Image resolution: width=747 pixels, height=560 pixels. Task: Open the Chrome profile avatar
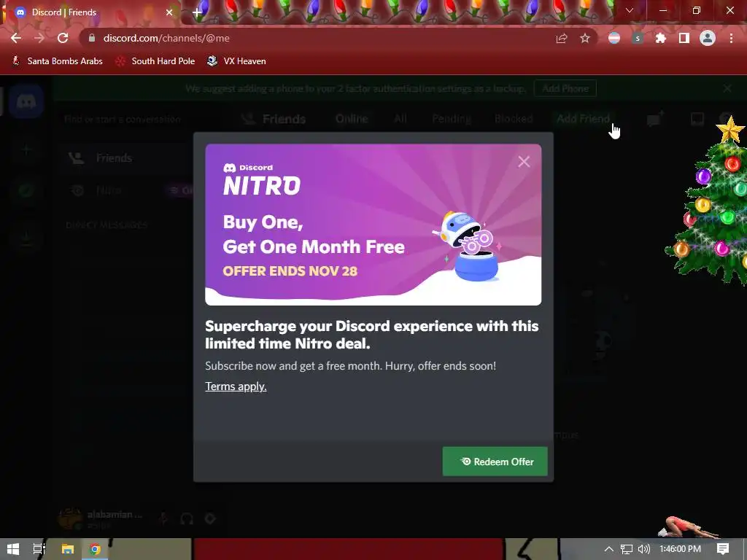click(x=708, y=38)
